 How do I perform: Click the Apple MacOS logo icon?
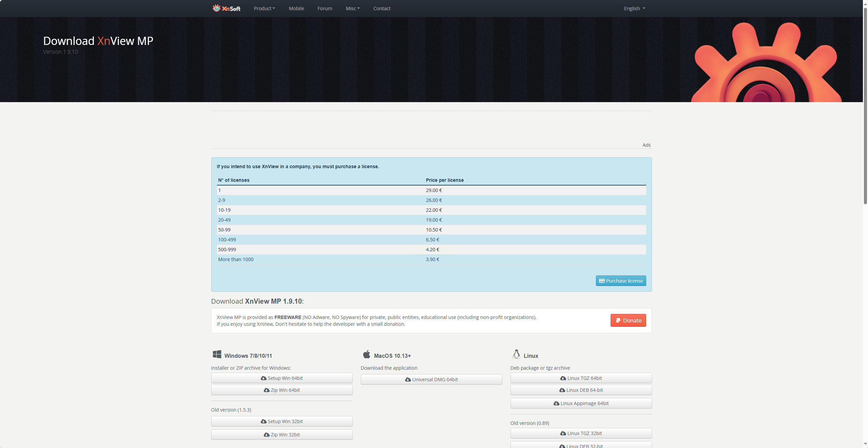point(366,354)
